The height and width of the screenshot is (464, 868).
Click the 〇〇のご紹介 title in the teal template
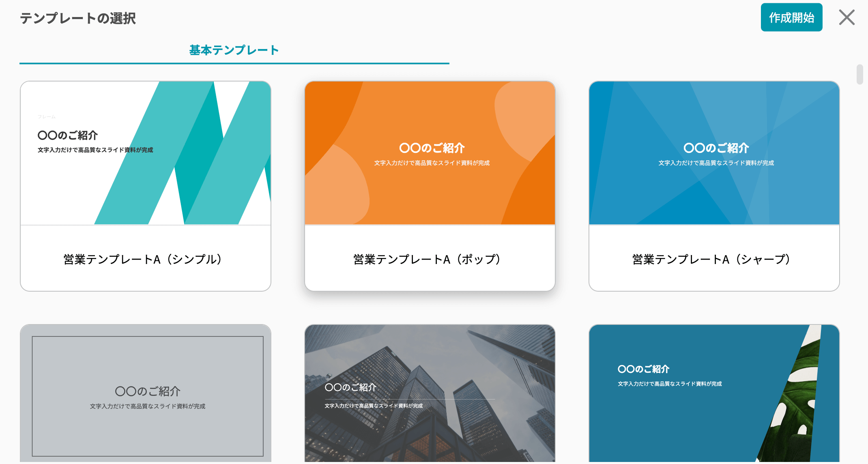pyautogui.click(x=68, y=135)
